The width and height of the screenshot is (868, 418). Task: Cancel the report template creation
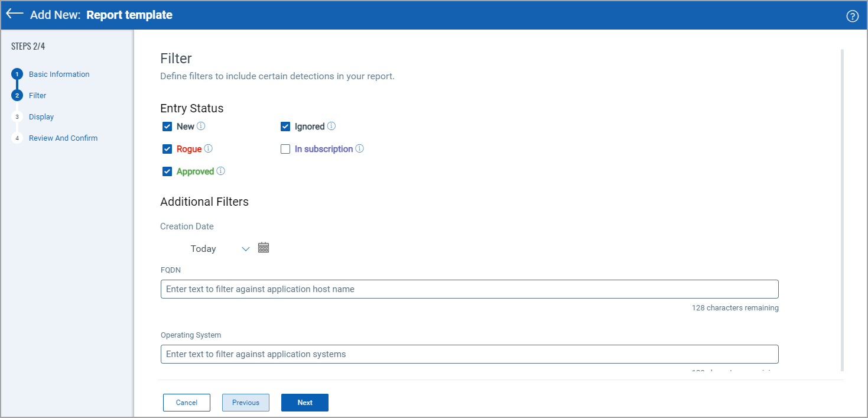186,402
